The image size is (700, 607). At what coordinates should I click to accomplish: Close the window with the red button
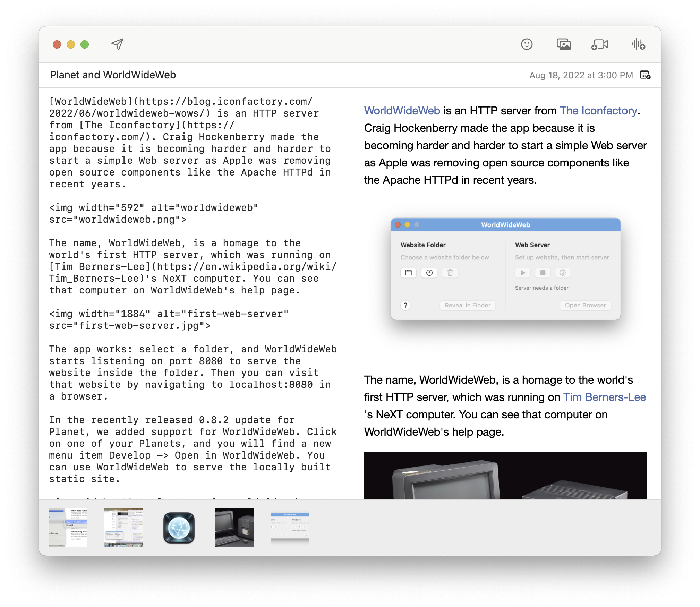(x=57, y=44)
